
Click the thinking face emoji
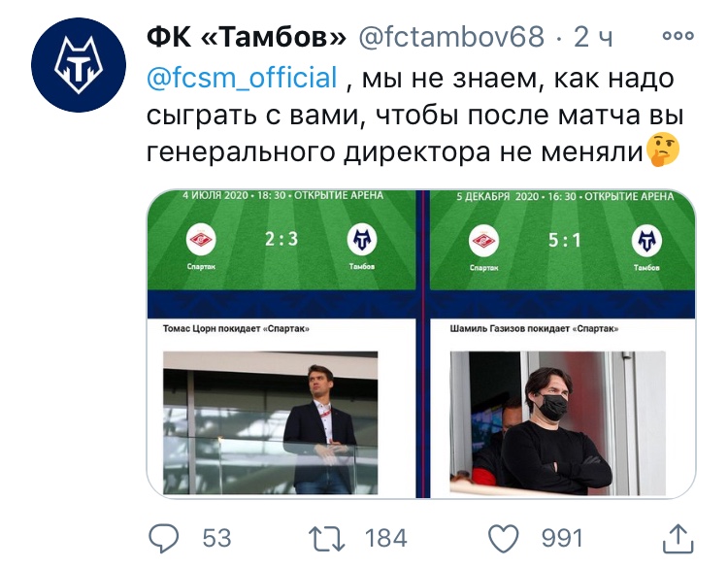(664, 150)
